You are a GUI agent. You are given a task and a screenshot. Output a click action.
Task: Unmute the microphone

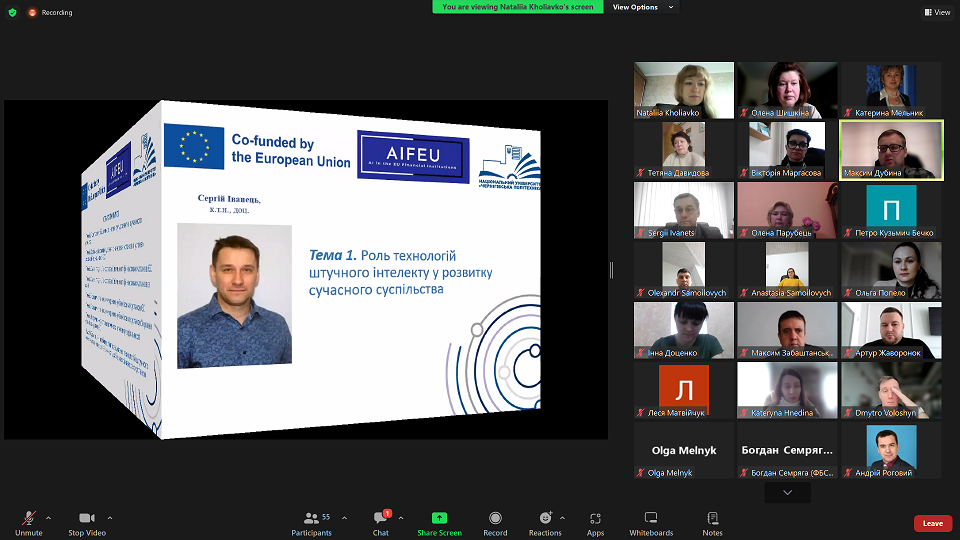[x=28, y=518]
